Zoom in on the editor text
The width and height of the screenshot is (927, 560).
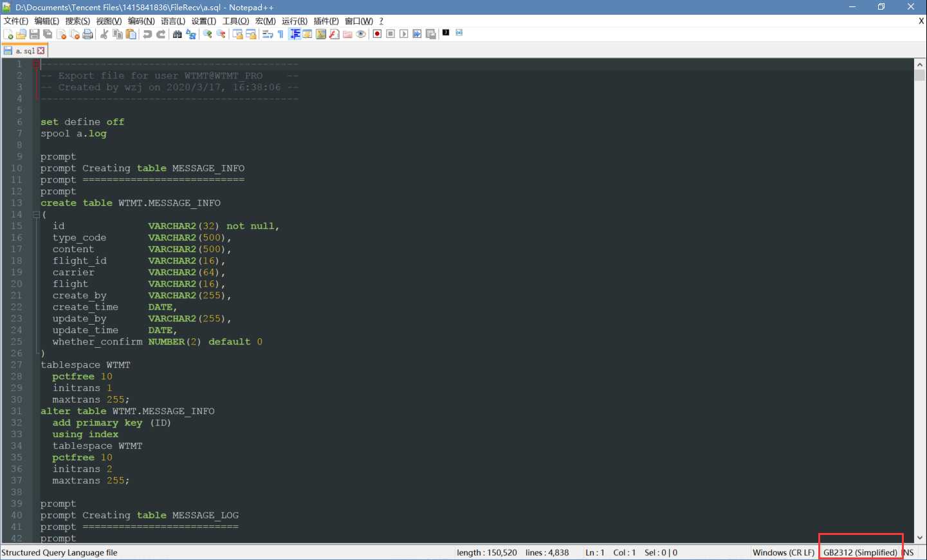pos(207,34)
